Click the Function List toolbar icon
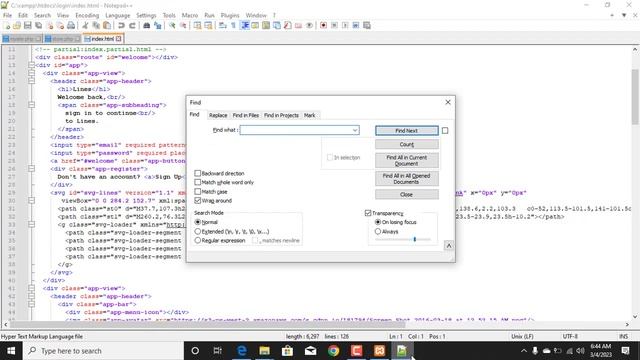 [287, 25]
